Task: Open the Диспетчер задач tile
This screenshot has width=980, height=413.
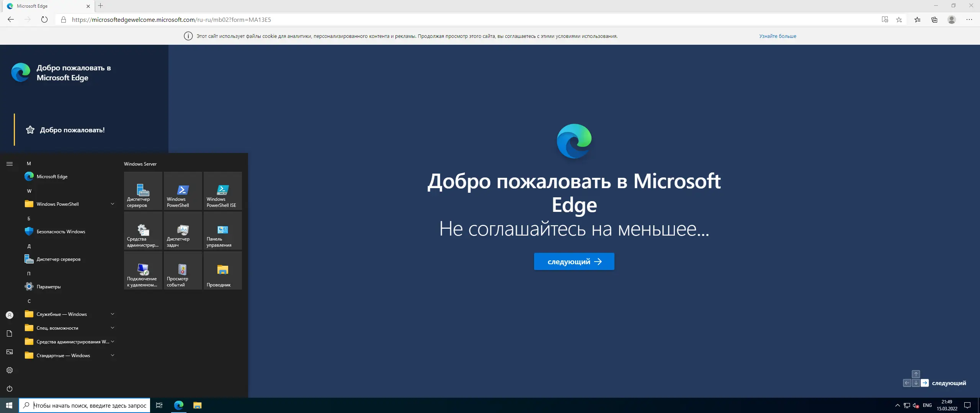Action: [183, 231]
